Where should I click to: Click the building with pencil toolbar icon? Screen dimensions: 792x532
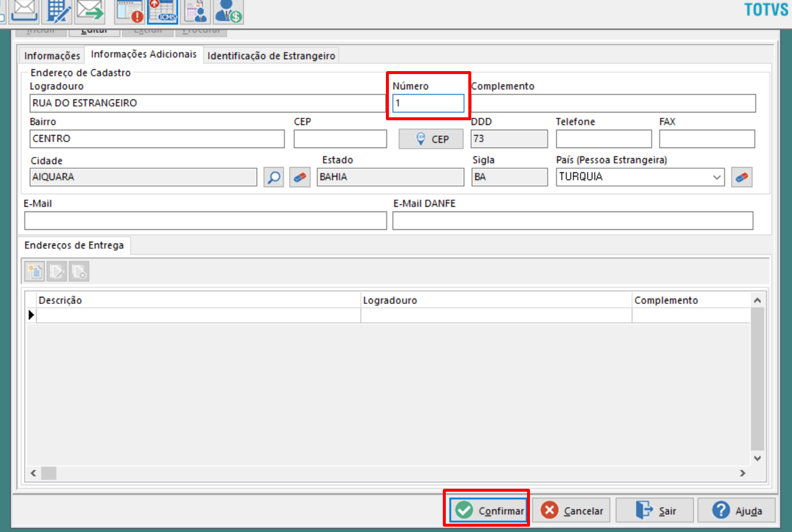point(58,10)
